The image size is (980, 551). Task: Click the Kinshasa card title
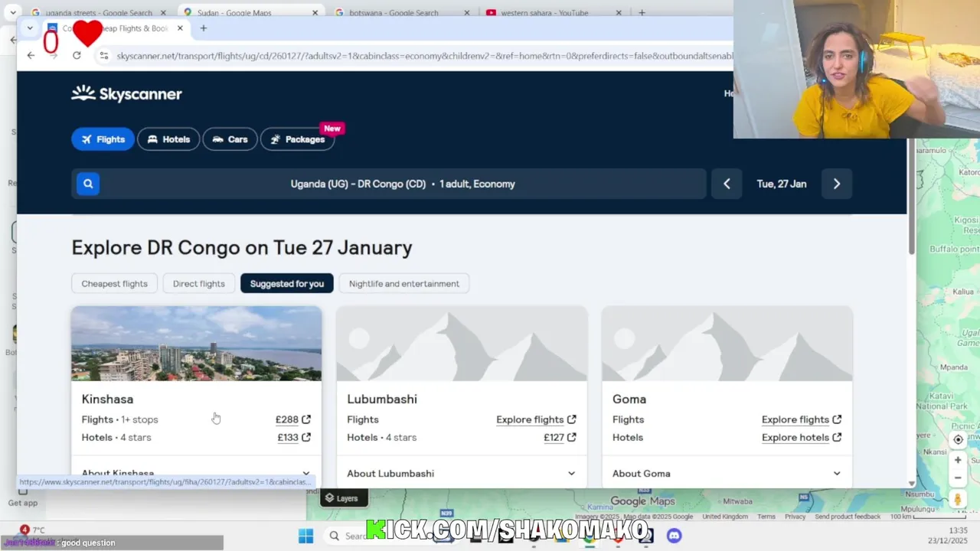(x=107, y=399)
